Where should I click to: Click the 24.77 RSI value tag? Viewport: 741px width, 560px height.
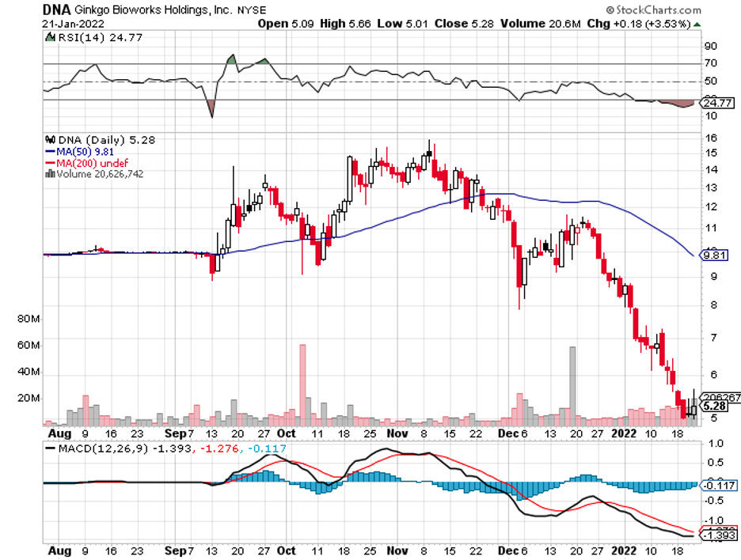[716, 103]
